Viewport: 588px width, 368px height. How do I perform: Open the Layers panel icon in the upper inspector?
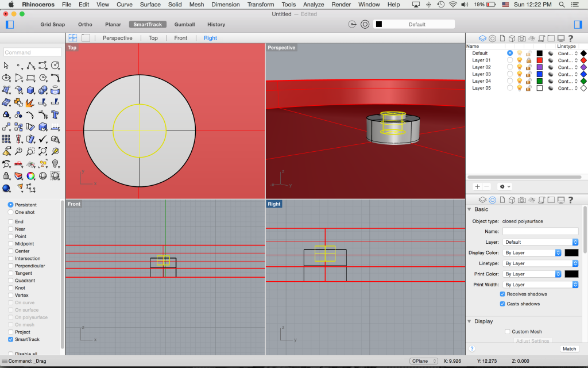tap(482, 39)
